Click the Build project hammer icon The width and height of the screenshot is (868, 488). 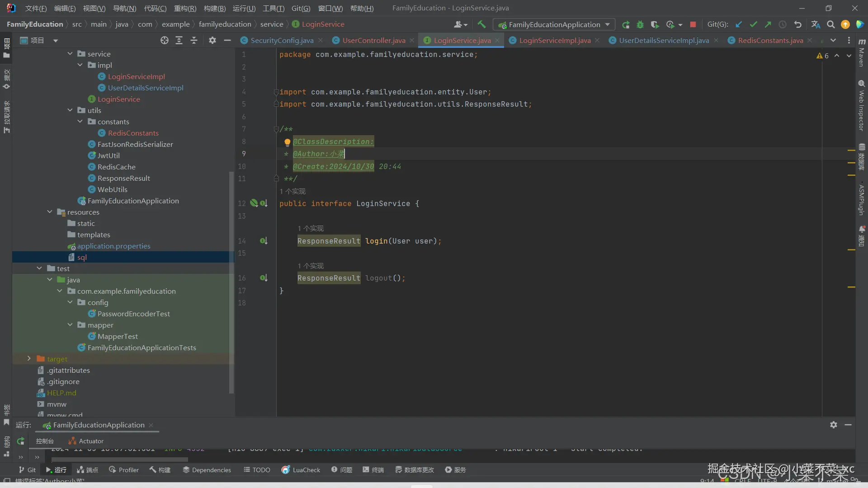481,24
